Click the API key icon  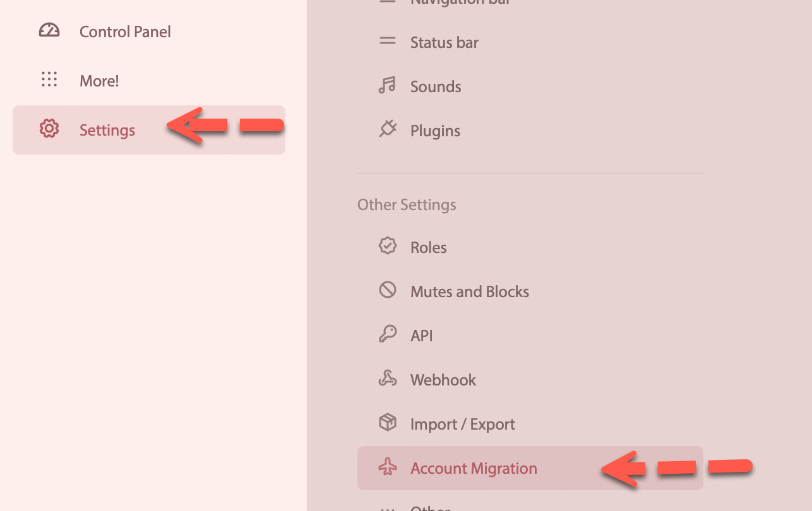click(387, 335)
